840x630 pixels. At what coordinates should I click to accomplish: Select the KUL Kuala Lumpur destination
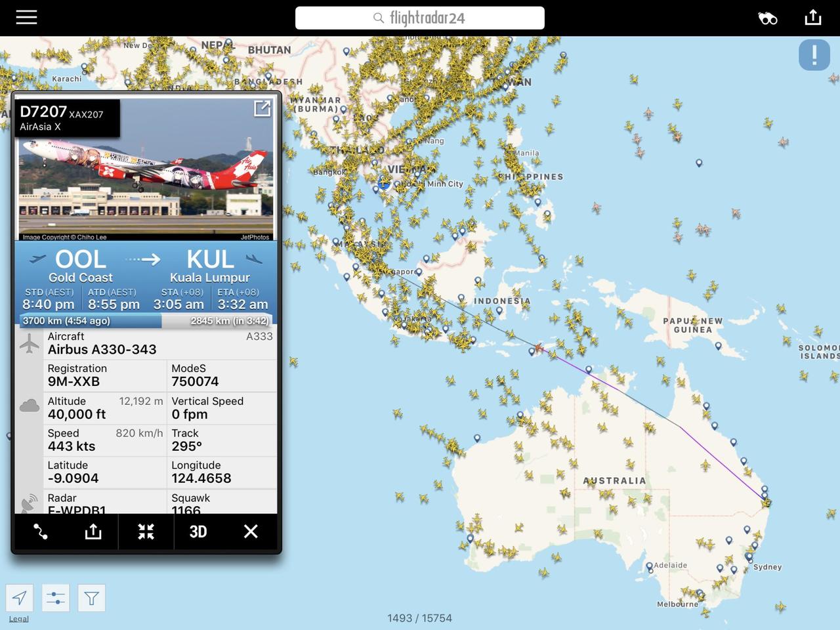click(210, 266)
